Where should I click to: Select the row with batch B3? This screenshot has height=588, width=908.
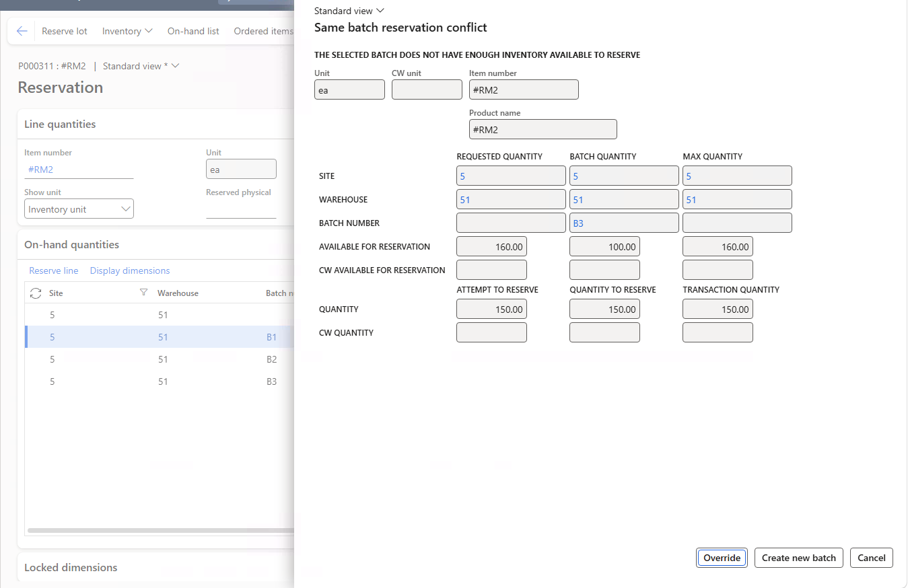tap(160, 381)
